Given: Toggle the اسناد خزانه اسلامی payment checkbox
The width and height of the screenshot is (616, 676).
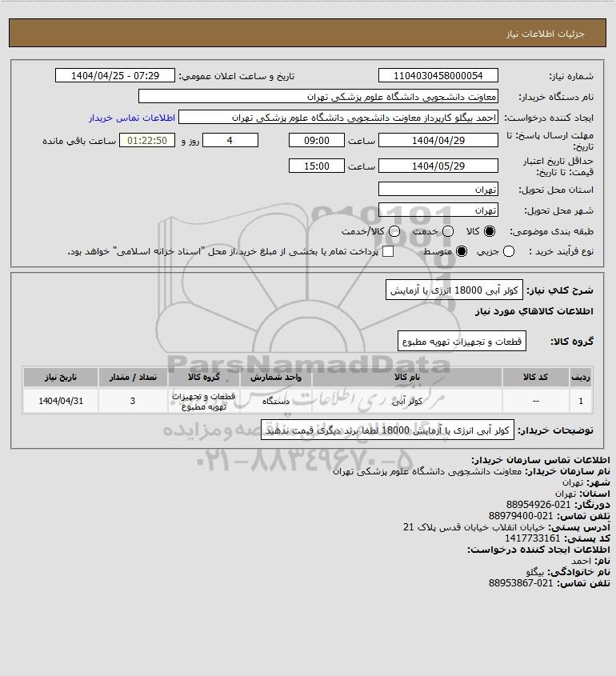Looking at the screenshot, I should pos(388,251).
